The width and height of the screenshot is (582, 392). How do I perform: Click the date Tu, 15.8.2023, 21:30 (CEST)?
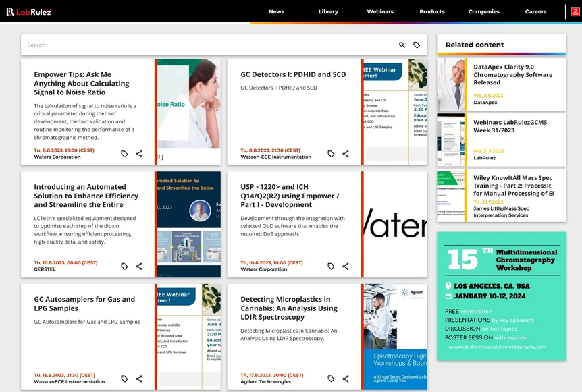65,375
